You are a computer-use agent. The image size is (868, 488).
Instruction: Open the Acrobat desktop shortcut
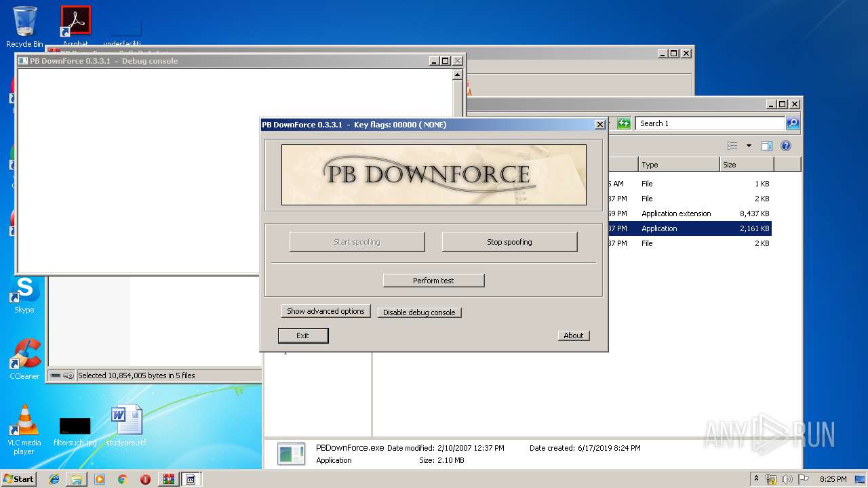point(75,26)
